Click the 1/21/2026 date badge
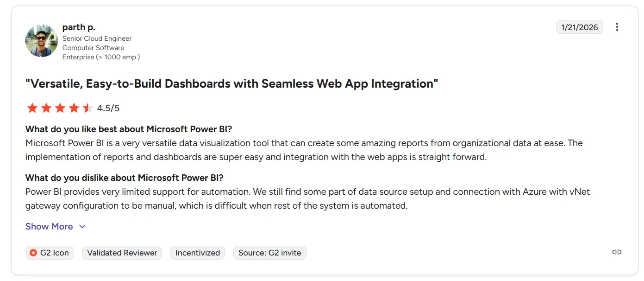The image size is (644, 281). point(579,27)
